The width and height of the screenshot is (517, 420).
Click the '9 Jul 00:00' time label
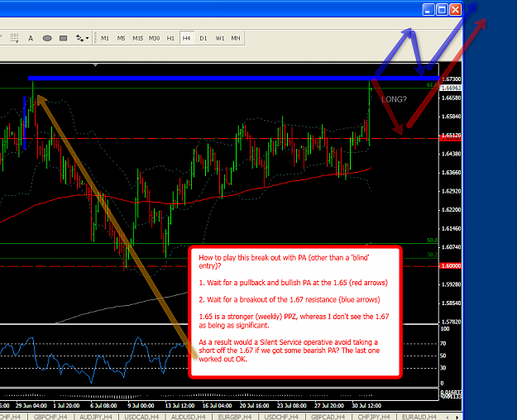coord(141,405)
